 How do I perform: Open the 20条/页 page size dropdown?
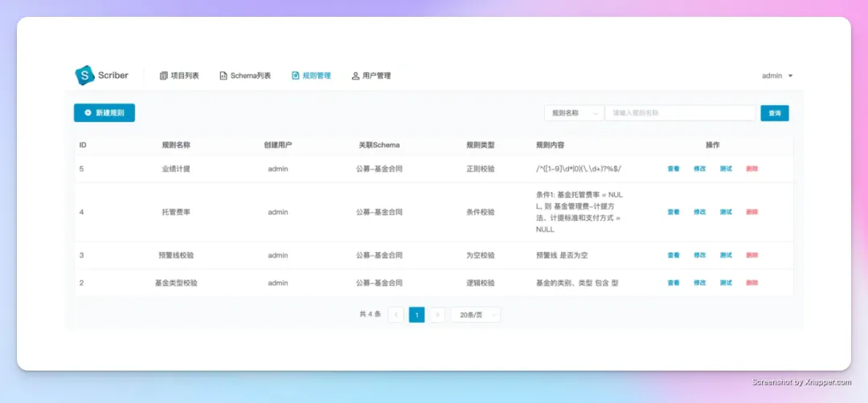pos(476,315)
